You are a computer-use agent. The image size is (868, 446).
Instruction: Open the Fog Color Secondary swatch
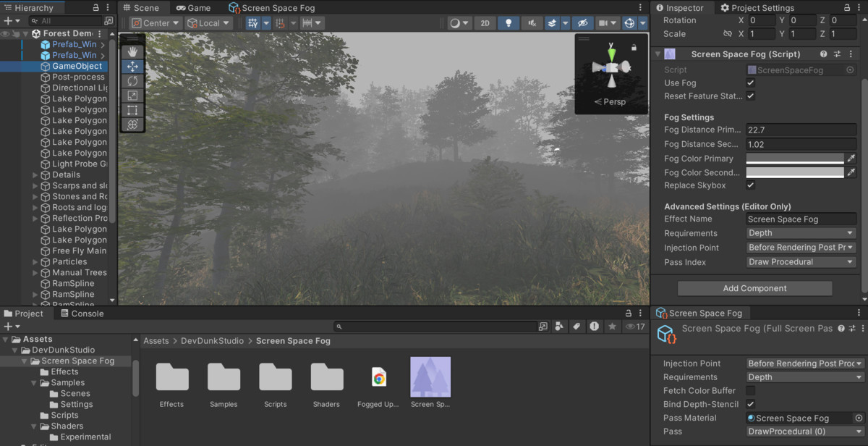click(x=795, y=172)
